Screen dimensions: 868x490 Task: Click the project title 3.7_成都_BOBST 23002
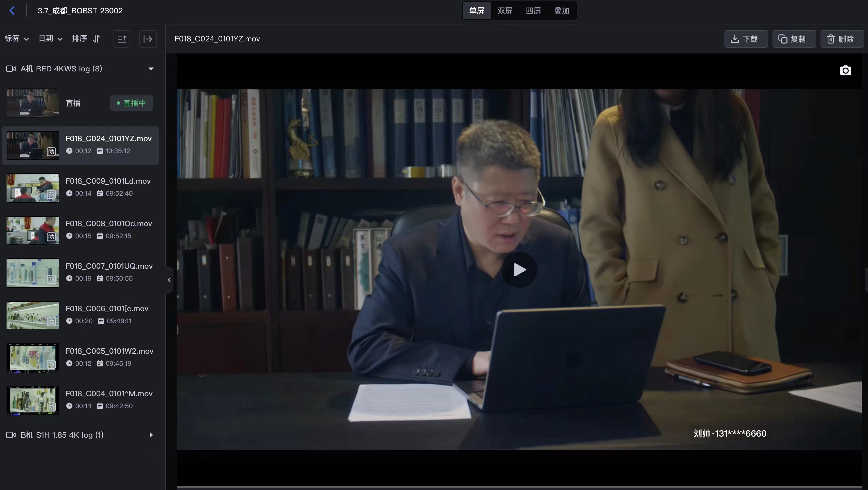[80, 11]
